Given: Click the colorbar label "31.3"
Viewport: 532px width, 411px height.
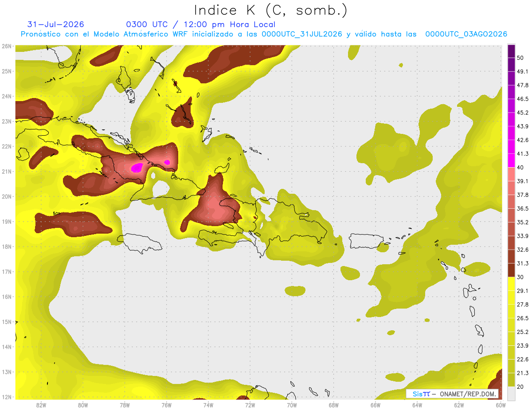Looking at the screenshot, I should click(522, 263).
